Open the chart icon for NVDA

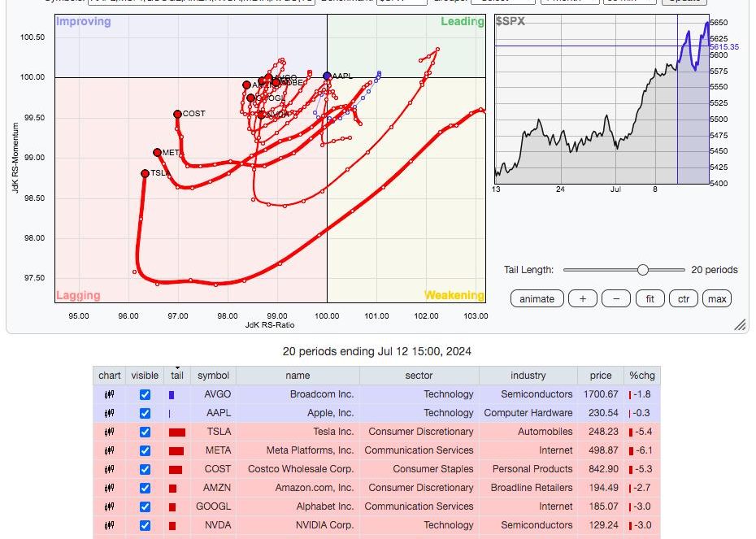(110, 525)
